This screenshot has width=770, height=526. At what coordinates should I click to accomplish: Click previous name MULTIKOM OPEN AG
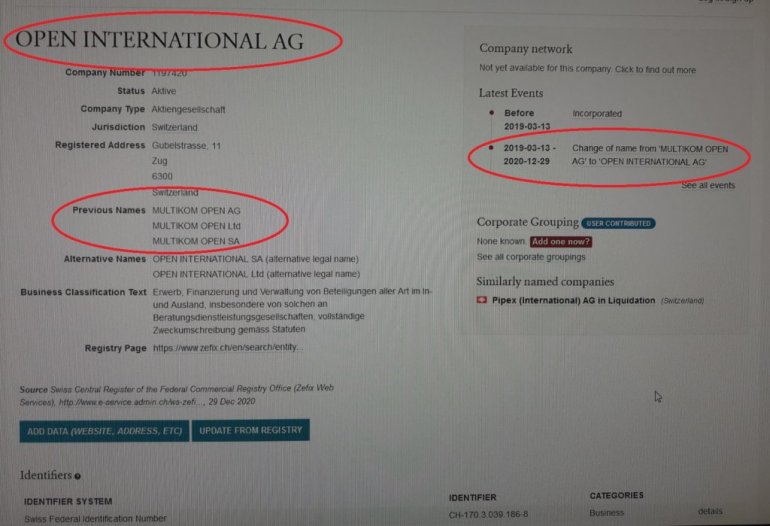(x=196, y=211)
